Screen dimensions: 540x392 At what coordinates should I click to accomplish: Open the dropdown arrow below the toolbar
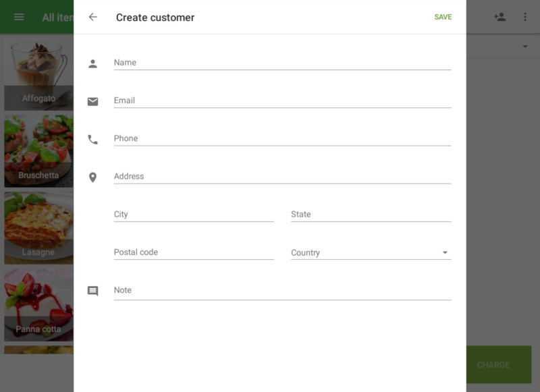[524, 46]
